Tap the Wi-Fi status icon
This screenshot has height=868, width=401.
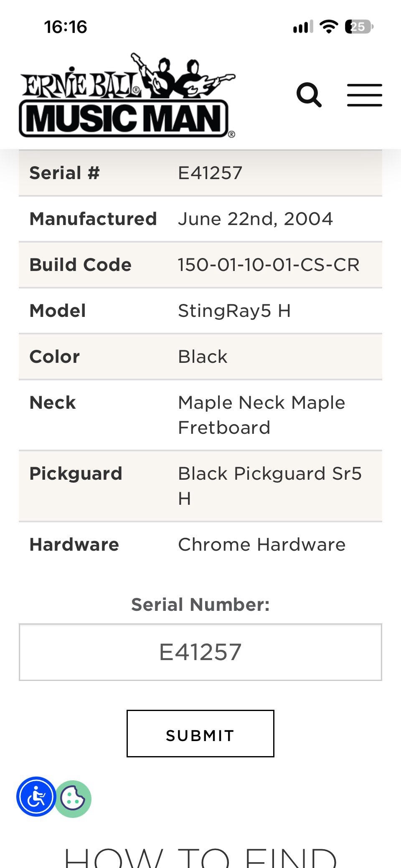click(x=329, y=27)
